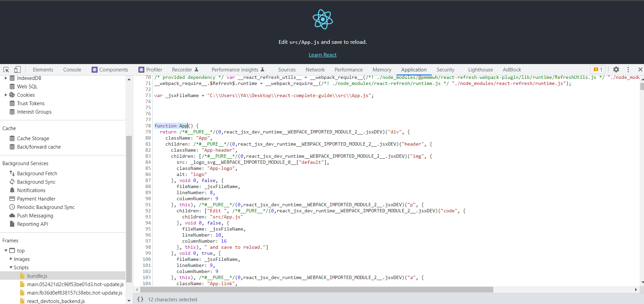Click the pretty-print braces icon in status bar
Screen dimensions: 644x304
(140, 299)
